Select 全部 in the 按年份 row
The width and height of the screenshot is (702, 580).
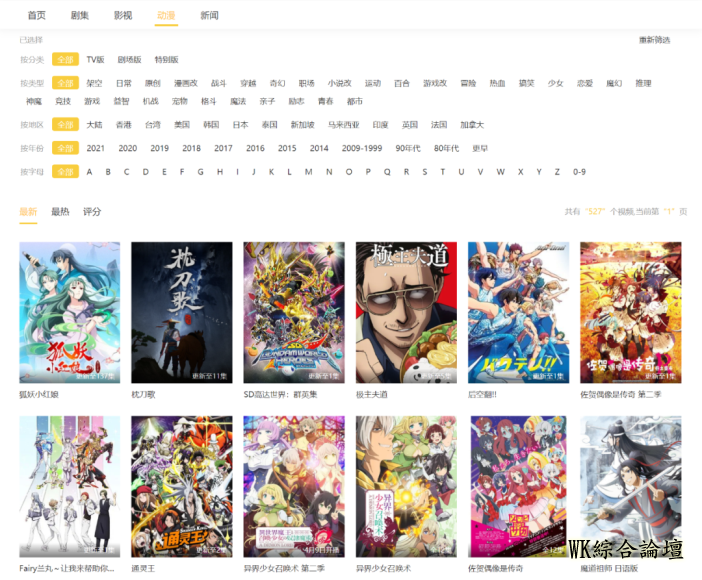65,148
